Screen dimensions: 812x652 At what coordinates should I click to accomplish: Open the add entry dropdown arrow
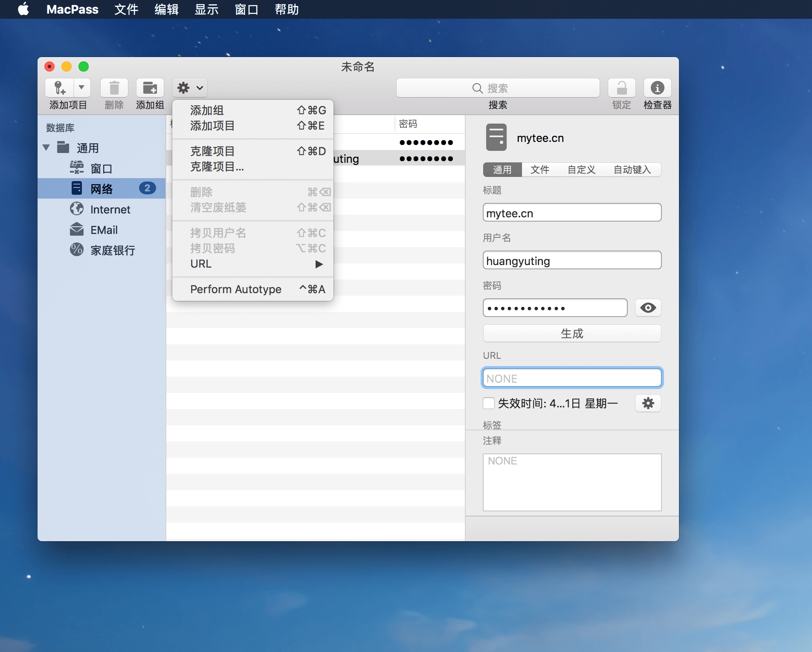pyautogui.click(x=82, y=88)
